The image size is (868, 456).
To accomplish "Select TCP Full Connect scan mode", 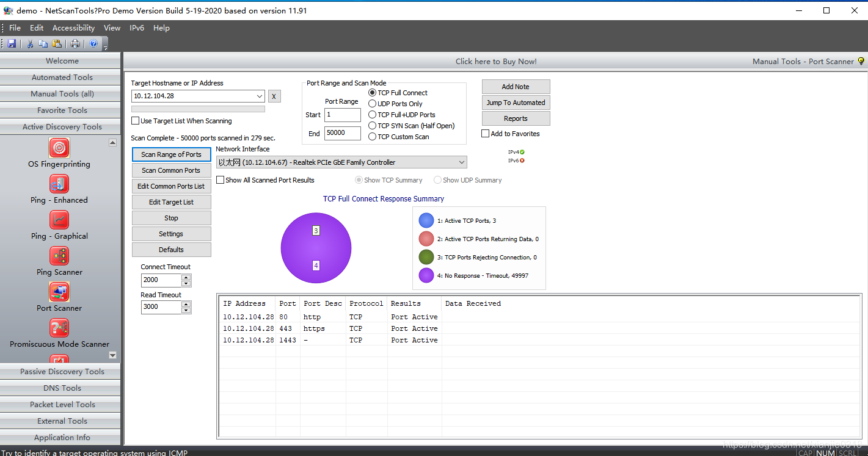I will (373, 93).
